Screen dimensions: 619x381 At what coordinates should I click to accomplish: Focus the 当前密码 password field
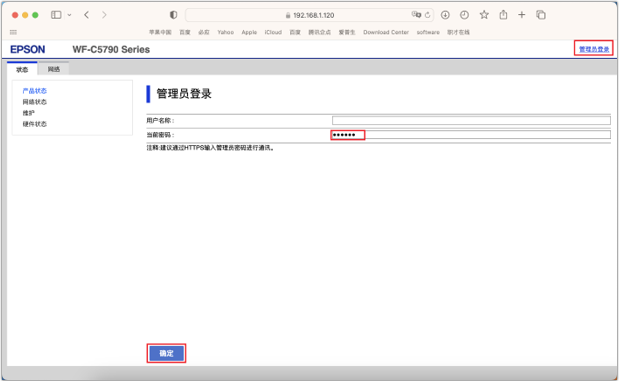471,135
